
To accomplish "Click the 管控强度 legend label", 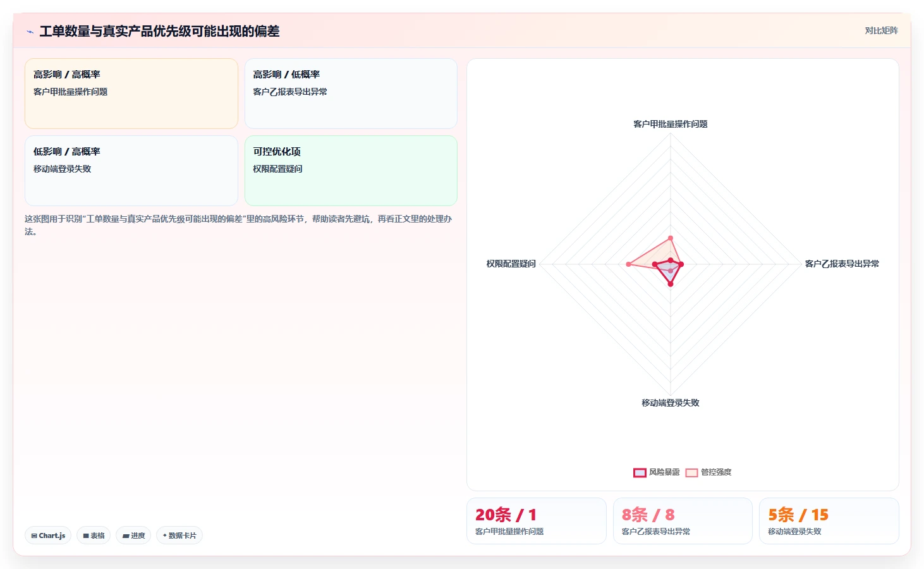I will (716, 472).
